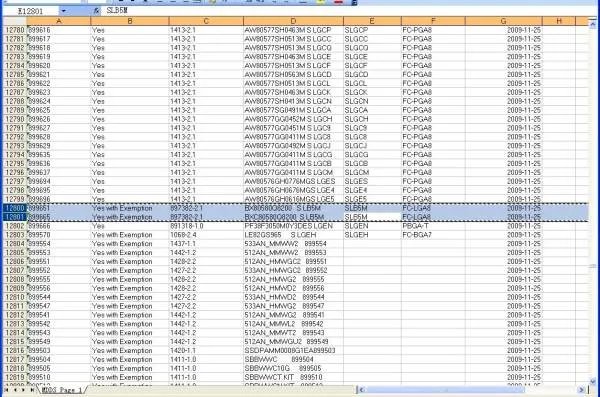Click the Name Box showing E12801
The image size is (600, 397).
tap(31, 11)
